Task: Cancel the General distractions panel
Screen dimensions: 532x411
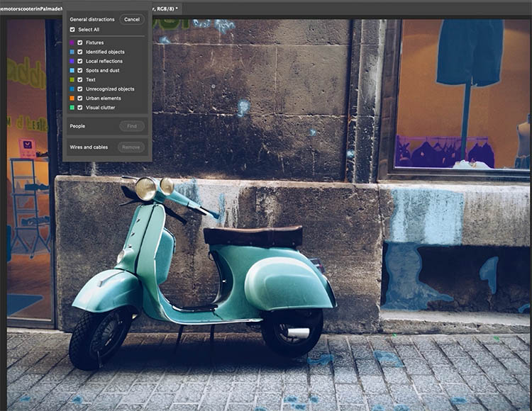Action: pos(131,19)
